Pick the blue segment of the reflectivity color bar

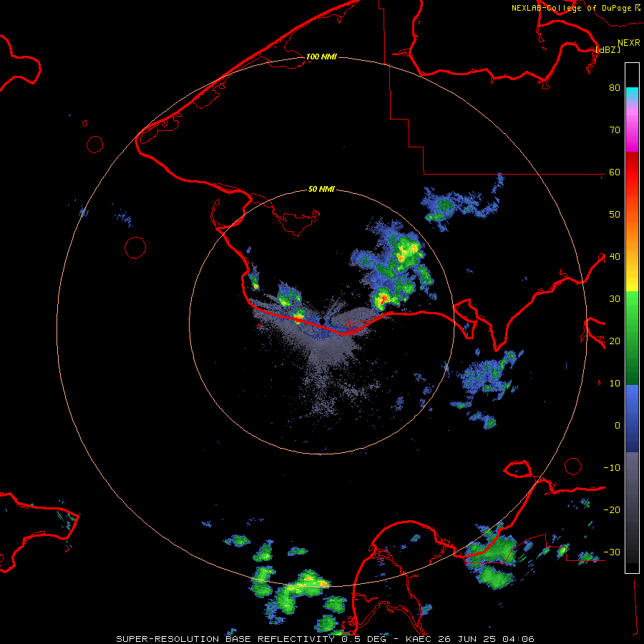click(x=632, y=419)
